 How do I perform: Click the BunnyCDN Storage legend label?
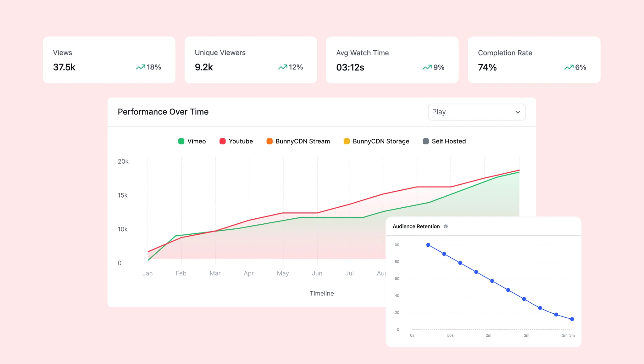[381, 141]
